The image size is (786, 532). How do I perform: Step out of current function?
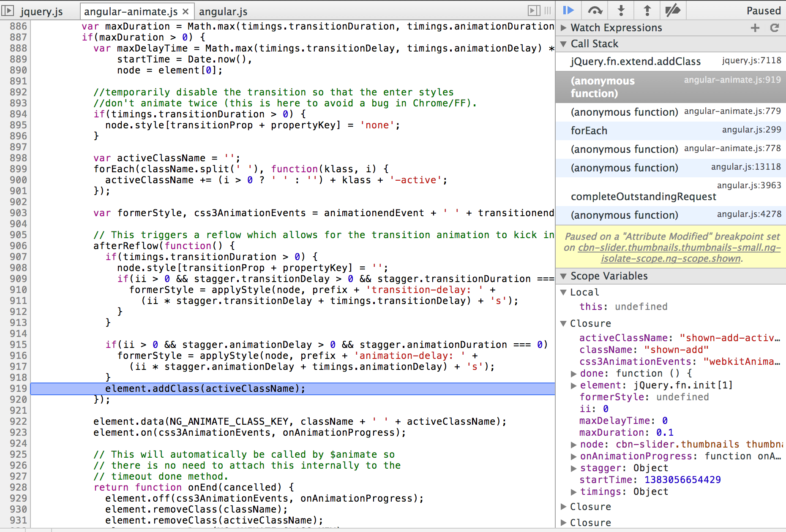(647, 10)
